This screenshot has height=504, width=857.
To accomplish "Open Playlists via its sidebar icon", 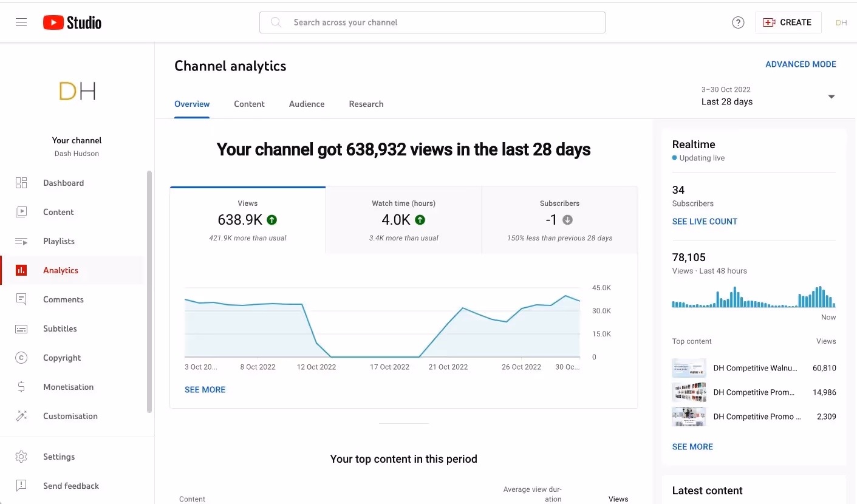I will click(21, 240).
